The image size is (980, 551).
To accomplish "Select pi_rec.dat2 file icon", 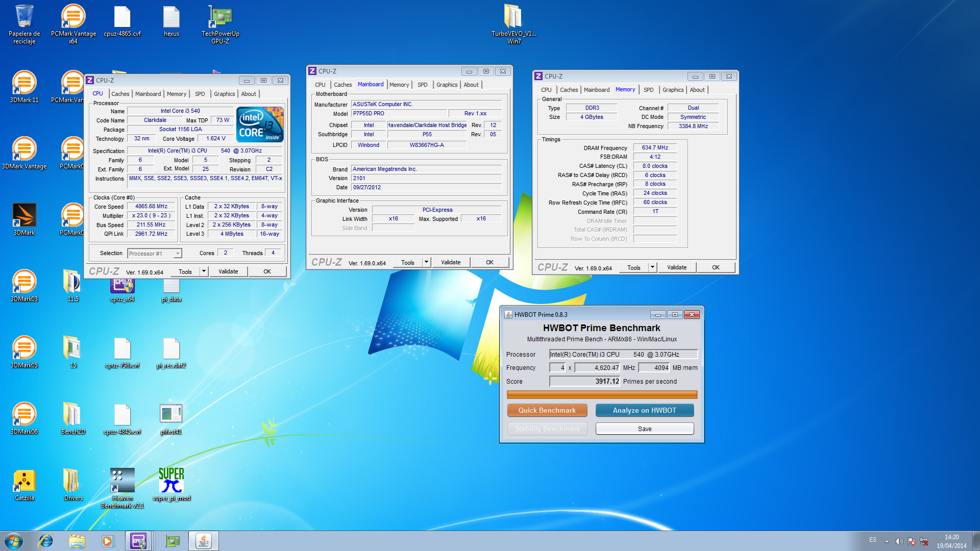I will (x=171, y=352).
